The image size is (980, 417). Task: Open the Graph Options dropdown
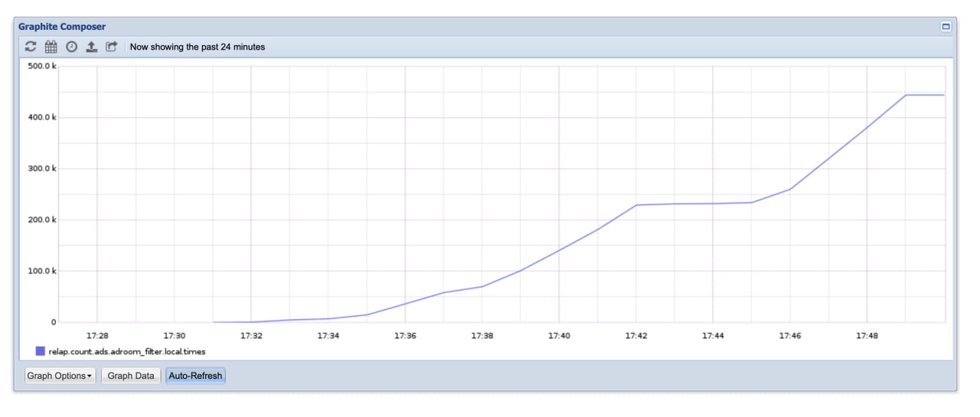(60, 376)
